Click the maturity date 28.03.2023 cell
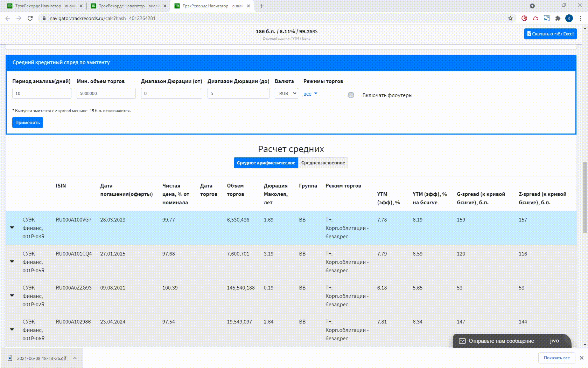This screenshot has height=368, width=588. point(113,220)
